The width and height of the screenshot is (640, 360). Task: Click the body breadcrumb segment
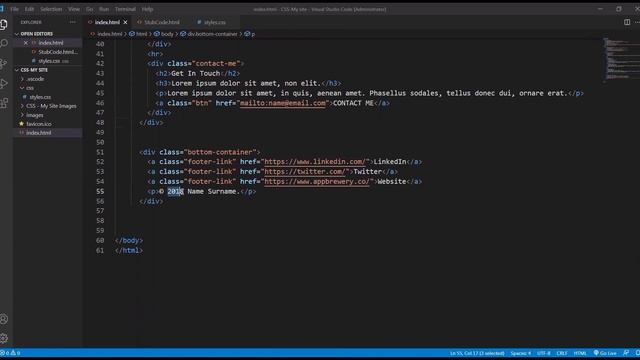click(x=167, y=34)
